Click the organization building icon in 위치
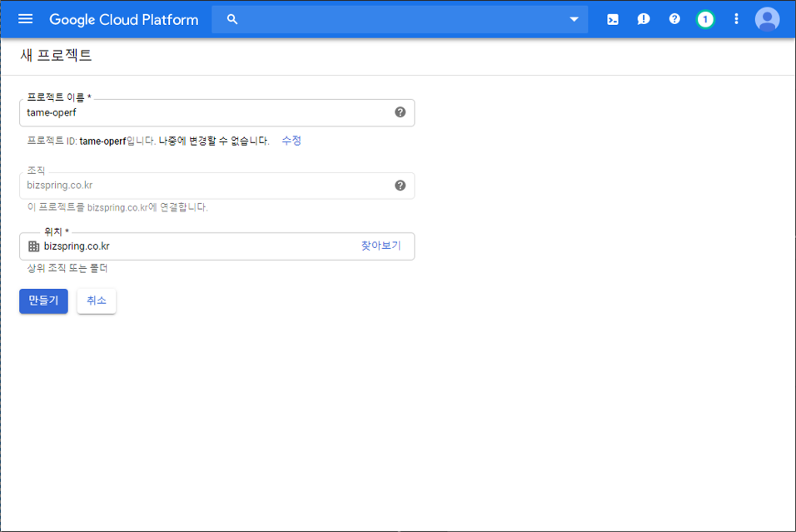This screenshot has height=532, width=796. point(33,246)
